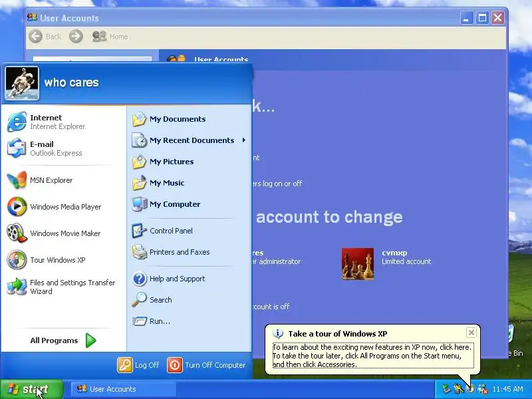Image resolution: width=532 pixels, height=399 pixels.
Task: Click the who cares user name
Action: (x=72, y=82)
